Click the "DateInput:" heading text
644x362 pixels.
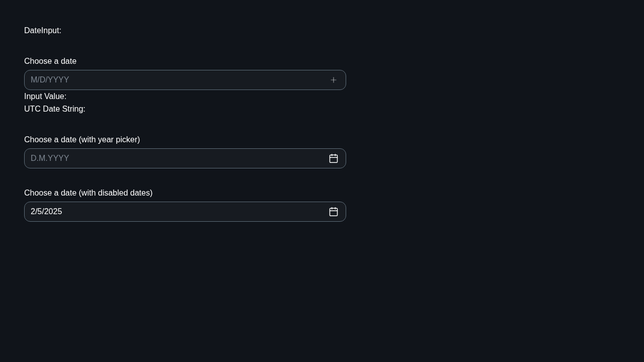tap(43, 31)
